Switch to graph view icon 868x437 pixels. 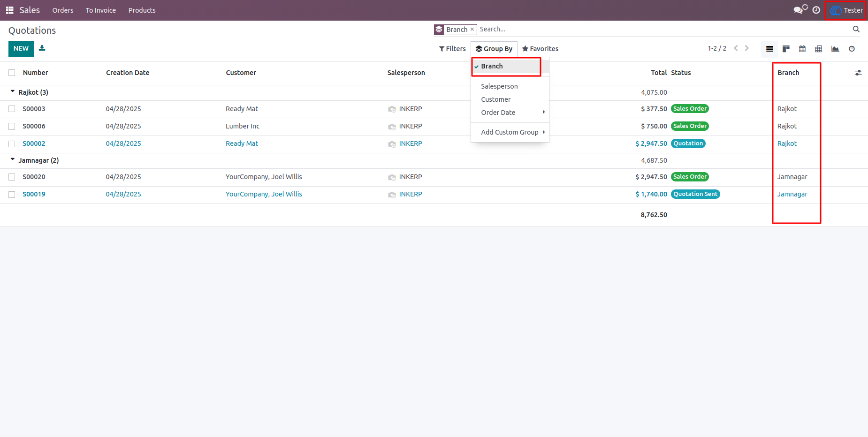pyautogui.click(x=835, y=49)
